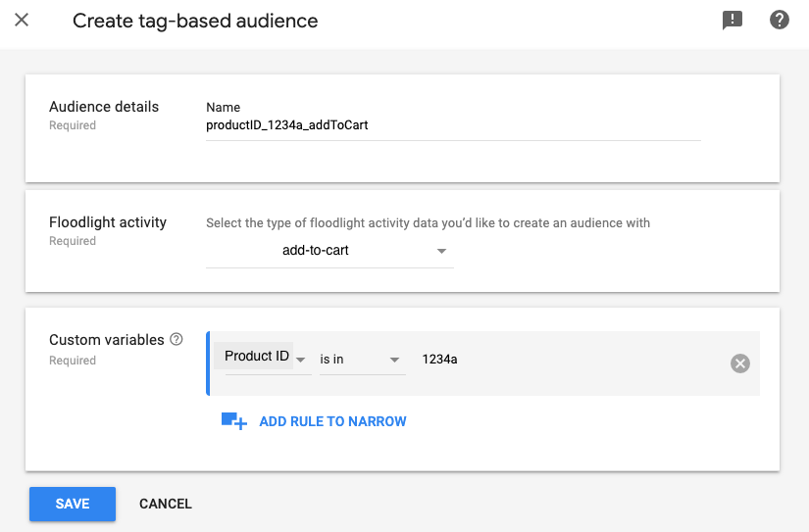Click the 'Create tag-based audience' page title
This screenshot has height=532, width=809.
click(195, 21)
